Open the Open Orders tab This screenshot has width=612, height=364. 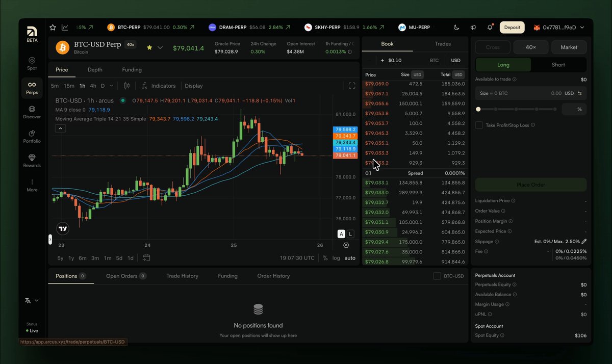click(x=126, y=276)
